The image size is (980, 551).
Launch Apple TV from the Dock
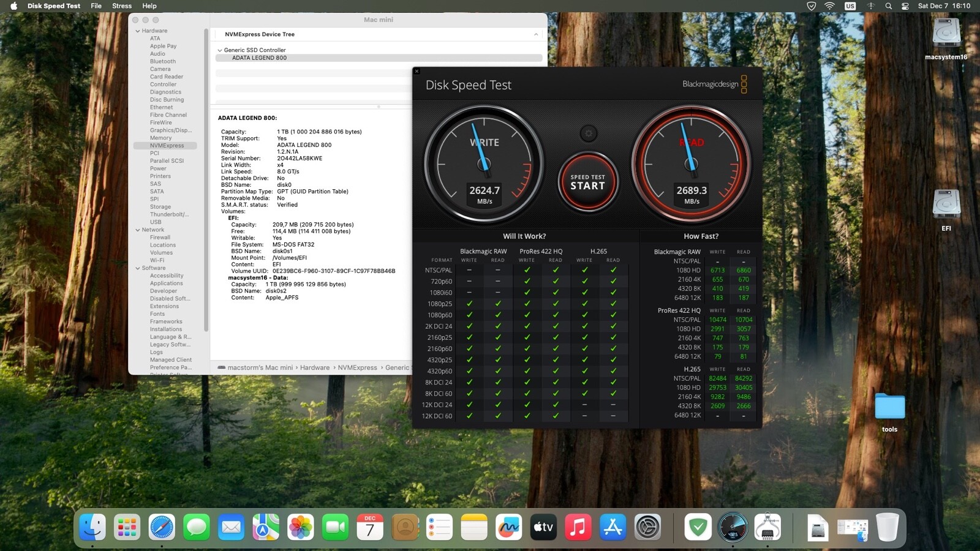[543, 527]
